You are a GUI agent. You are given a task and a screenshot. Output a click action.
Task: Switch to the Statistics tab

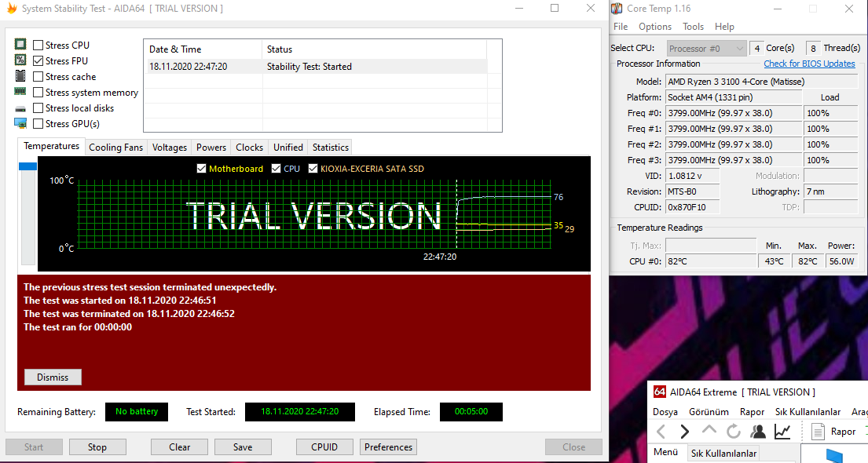[330, 148]
